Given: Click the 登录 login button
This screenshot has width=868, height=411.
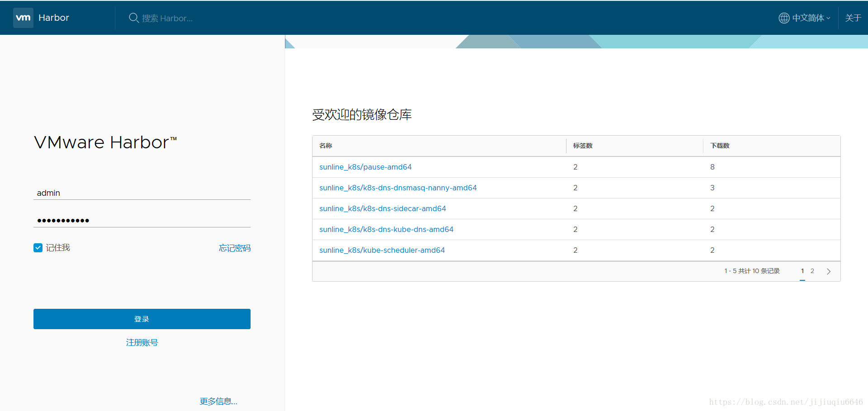Looking at the screenshot, I should pyautogui.click(x=142, y=319).
